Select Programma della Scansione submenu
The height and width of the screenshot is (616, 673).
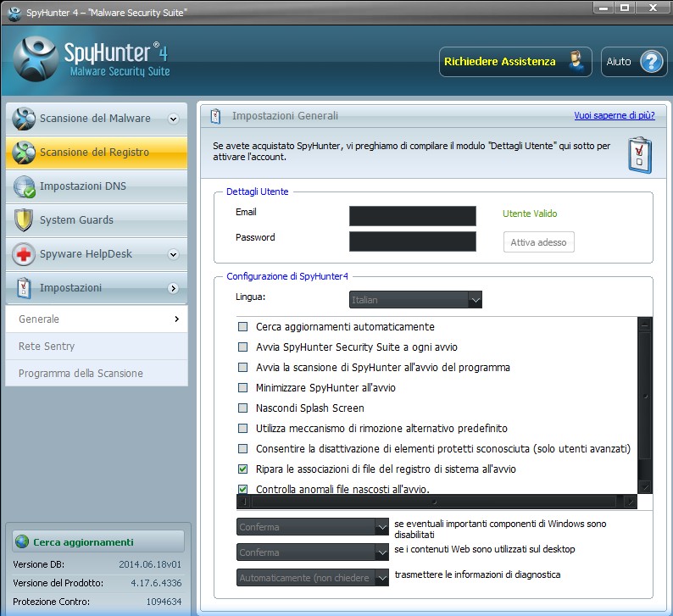97,373
